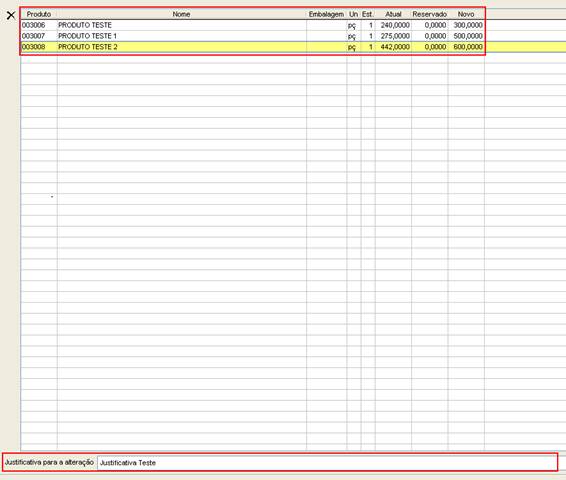566x480 pixels.
Task: Click the Reservado column header
Action: 430,14
